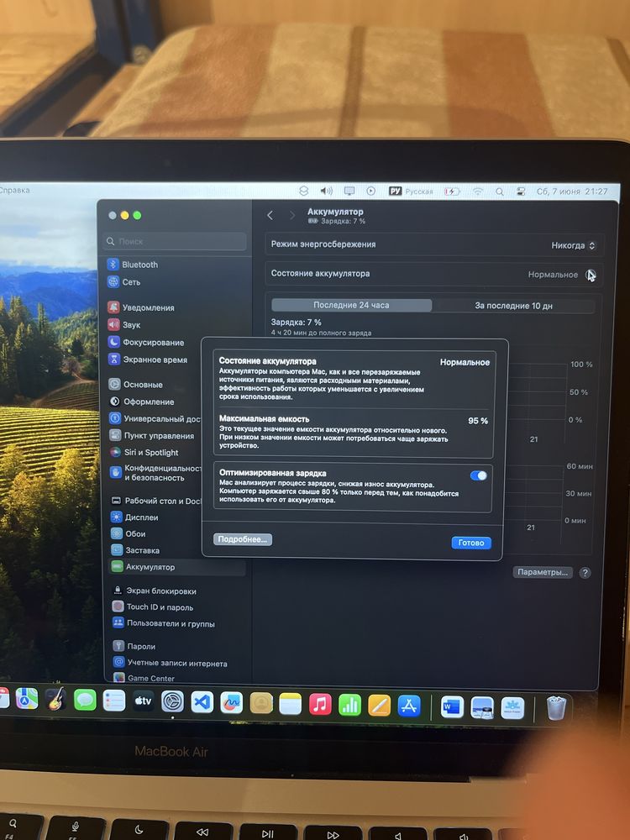
Task: Open Оформление appearance settings
Action: (x=141, y=402)
